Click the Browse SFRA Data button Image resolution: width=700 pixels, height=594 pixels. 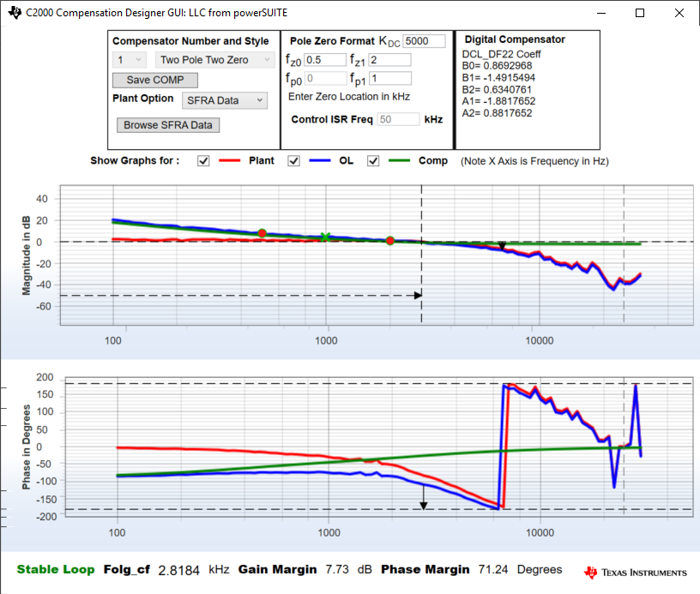click(x=167, y=124)
